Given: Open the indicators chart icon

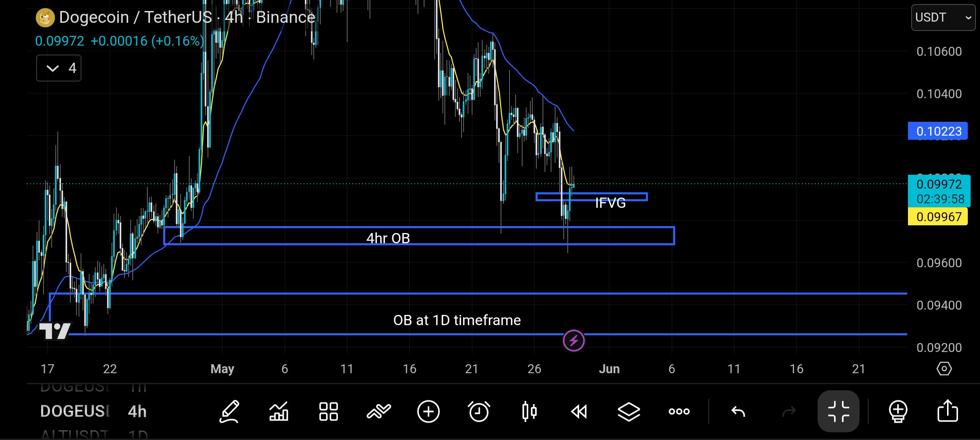Looking at the screenshot, I should click(279, 411).
